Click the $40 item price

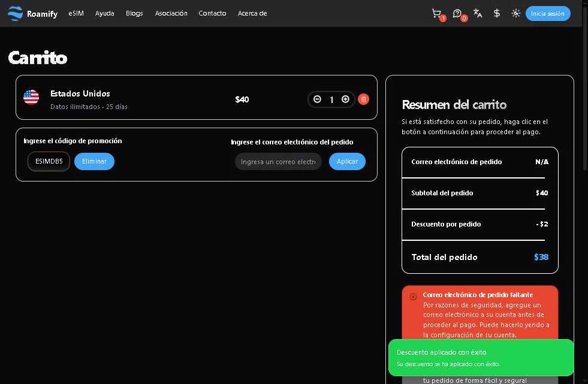pos(242,99)
